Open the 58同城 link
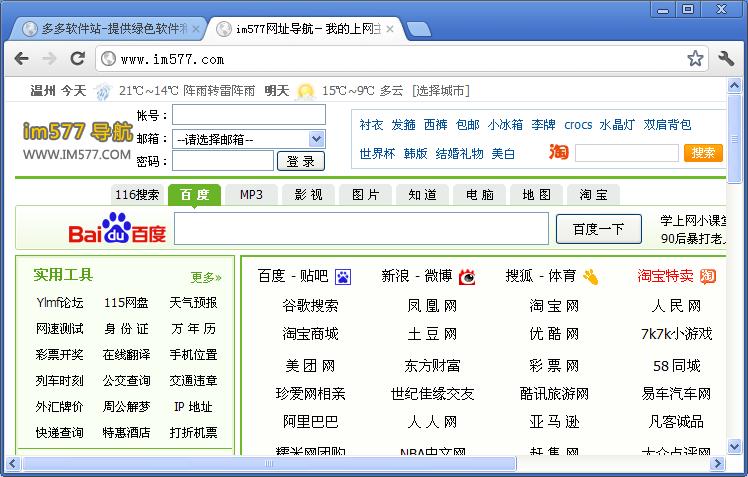This screenshot has width=748, height=477. click(x=676, y=366)
